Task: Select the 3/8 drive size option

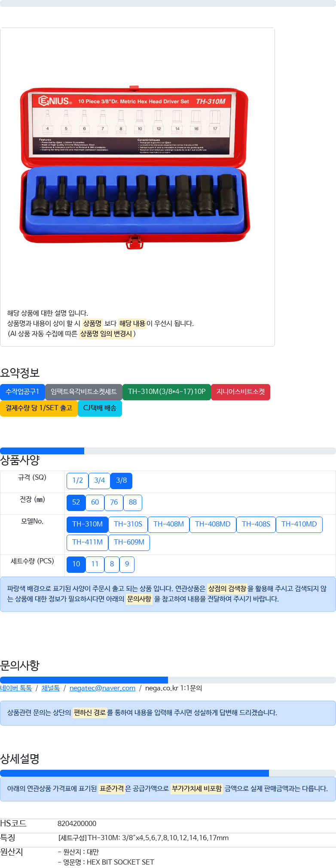Action: click(x=121, y=481)
